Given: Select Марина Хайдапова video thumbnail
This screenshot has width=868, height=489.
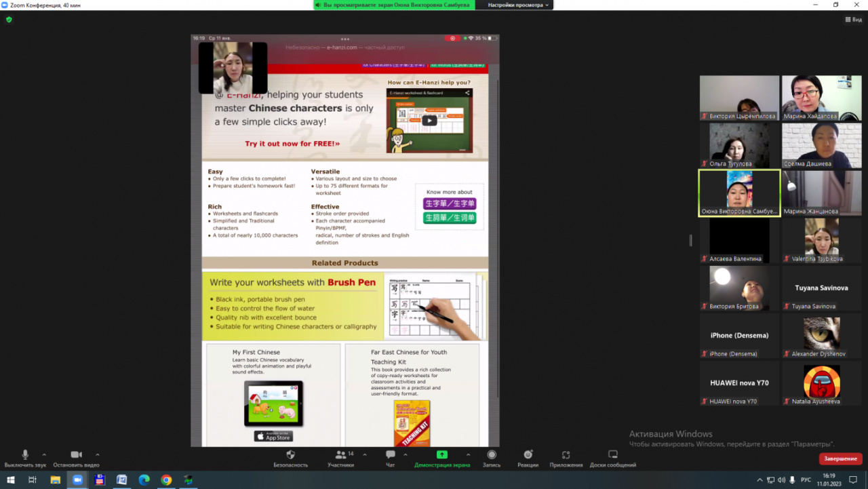Looking at the screenshot, I should tap(821, 98).
